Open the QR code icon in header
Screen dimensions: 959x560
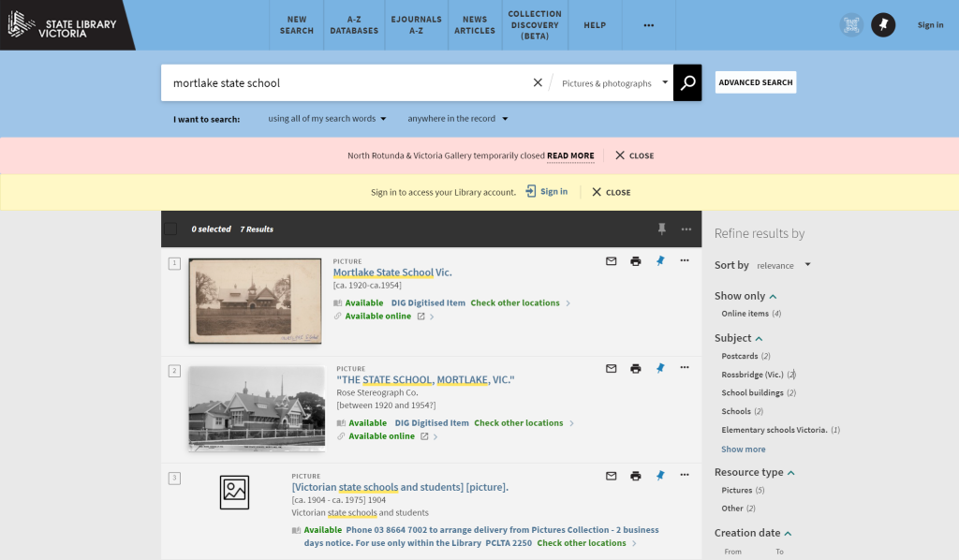click(851, 25)
